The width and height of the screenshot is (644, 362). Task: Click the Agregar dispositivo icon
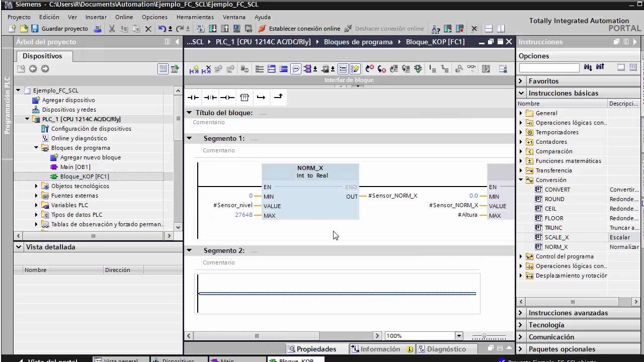(36, 100)
